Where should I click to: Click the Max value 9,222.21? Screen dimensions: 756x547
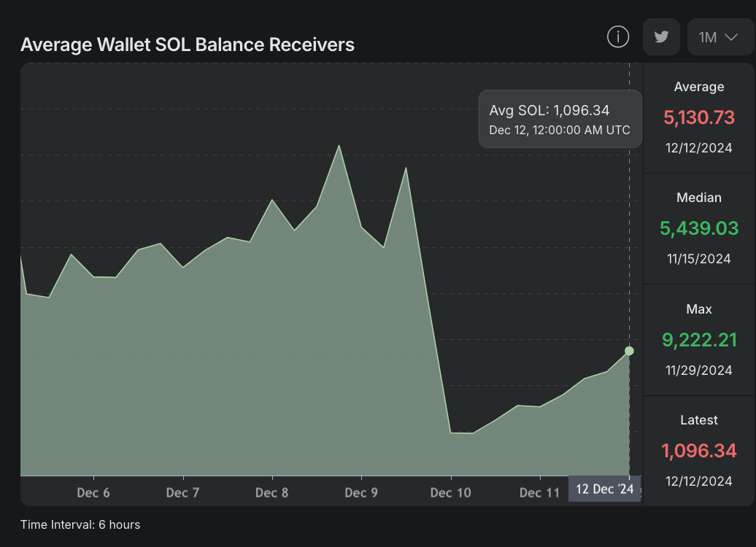698,340
